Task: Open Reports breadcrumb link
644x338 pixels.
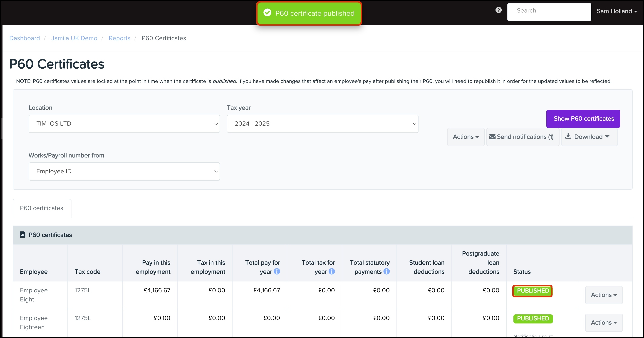Action: [x=119, y=38]
